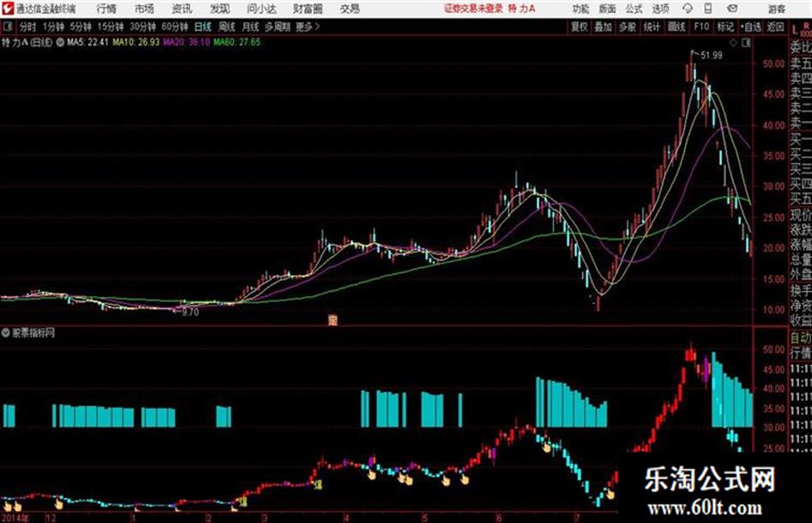Image resolution: width=812 pixels, height=523 pixels.
Task: Select the 1分钟 period tab
Action: [53, 27]
